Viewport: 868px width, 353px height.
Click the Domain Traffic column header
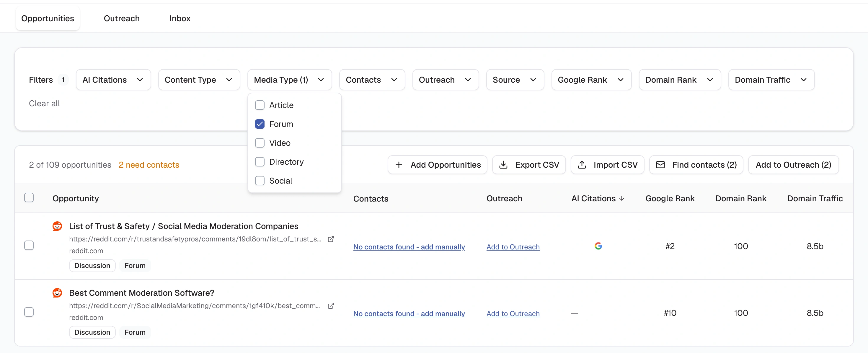[x=815, y=198]
